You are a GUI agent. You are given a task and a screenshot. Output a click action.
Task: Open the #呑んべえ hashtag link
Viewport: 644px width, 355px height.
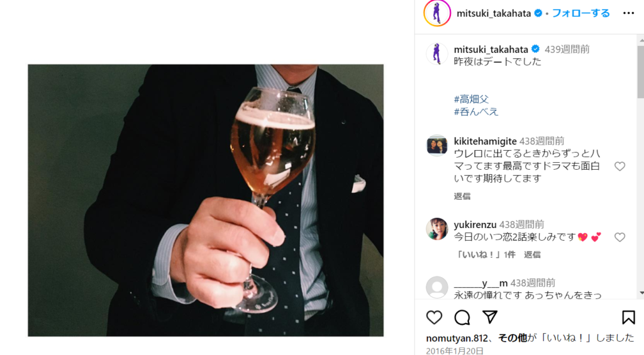(476, 112)
